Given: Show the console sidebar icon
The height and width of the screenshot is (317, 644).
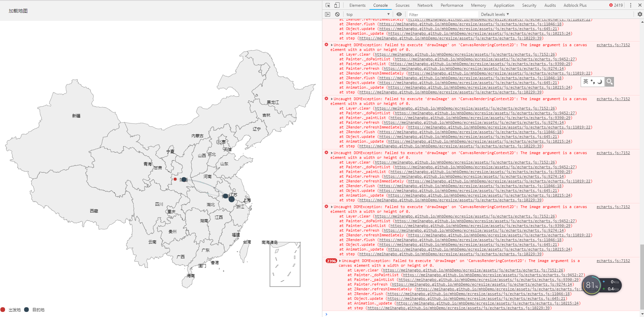Looking at the screenshot, I should pyautogui.click(x=327, y=14).
